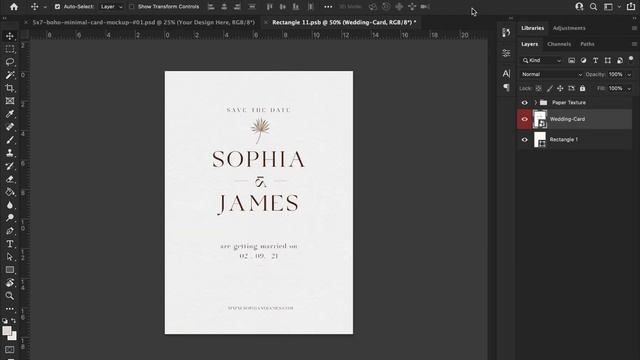Toggle filter for type layers
640x360 pixels.
[x=596, y=60]
